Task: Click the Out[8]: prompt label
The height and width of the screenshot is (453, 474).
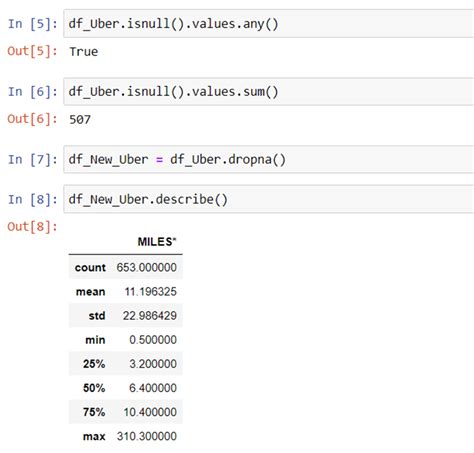Action: point(32,227)
